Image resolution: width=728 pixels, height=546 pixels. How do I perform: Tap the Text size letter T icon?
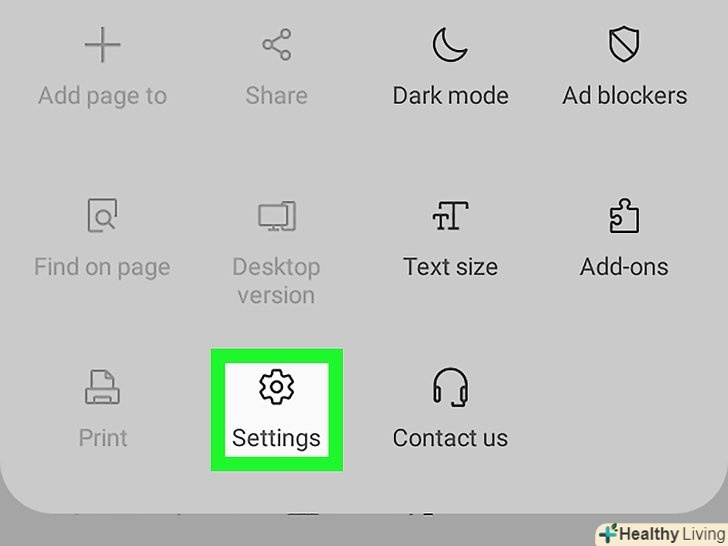pyautogui.click(x=450, y=215)
